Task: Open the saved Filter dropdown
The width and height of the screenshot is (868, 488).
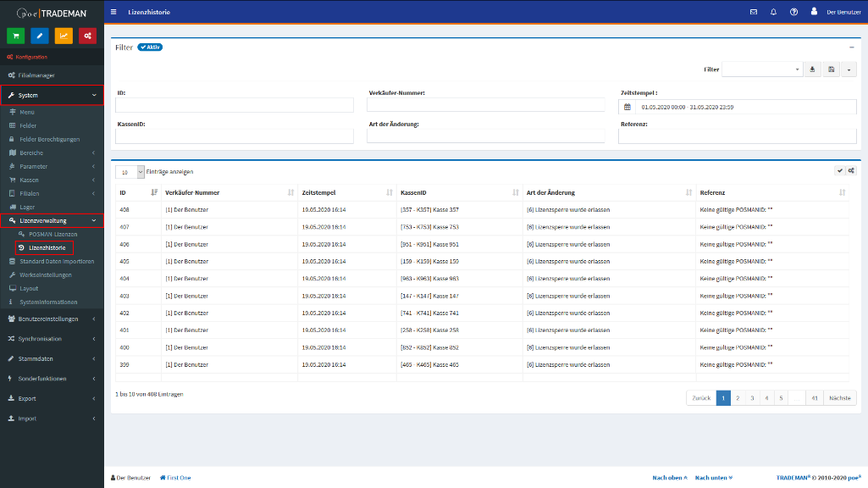Action: pos(761,69)
